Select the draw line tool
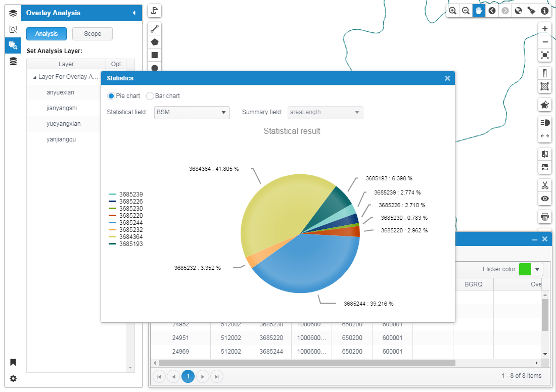The height and width of the screenshot is (392, 556). pos(155,29)
